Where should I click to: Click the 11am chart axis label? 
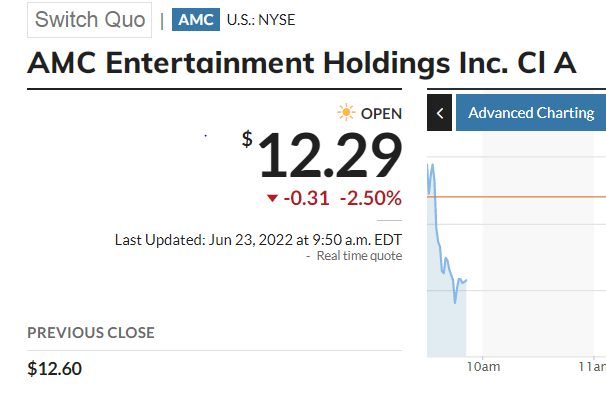pyautogui.click(x=592, y=368)
